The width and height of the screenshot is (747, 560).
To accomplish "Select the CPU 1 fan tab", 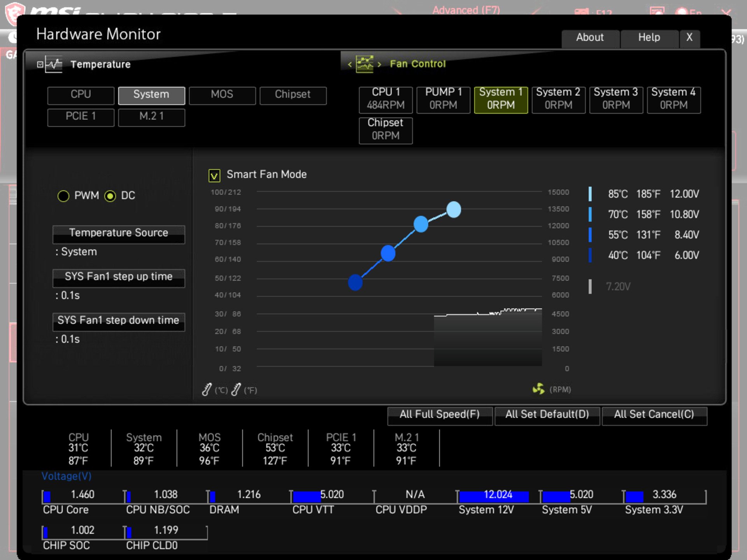I will pos(386,99).
